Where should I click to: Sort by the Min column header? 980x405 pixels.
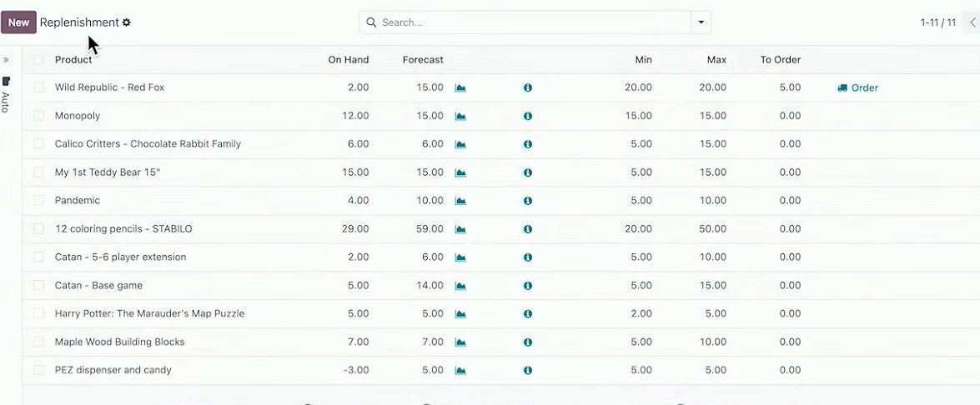(643, 60)
